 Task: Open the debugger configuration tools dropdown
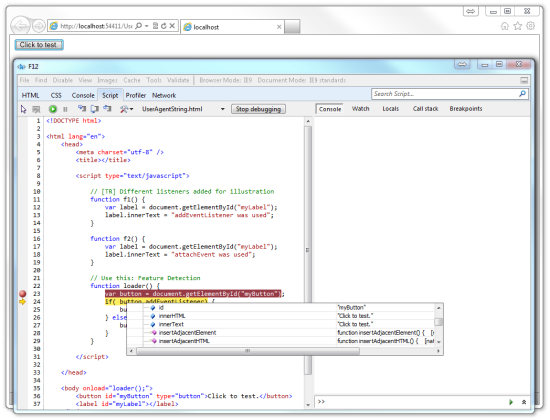[126, 109]
